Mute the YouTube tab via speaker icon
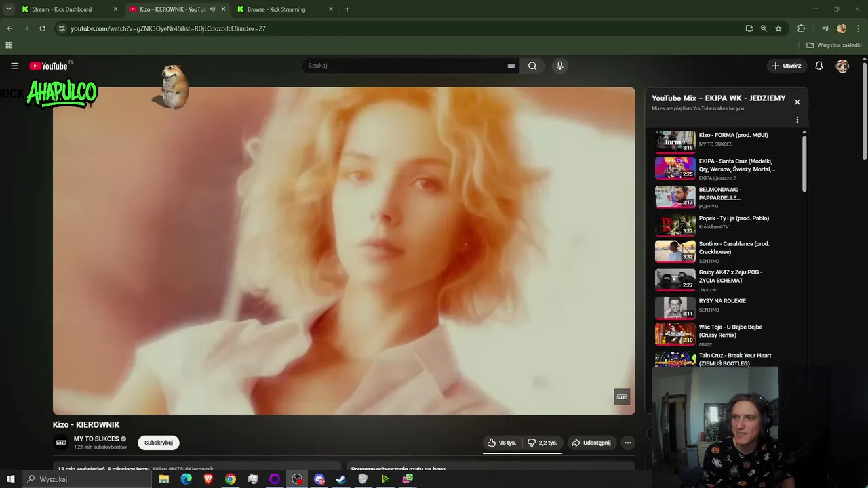868x488 pixels. (212, 9)
